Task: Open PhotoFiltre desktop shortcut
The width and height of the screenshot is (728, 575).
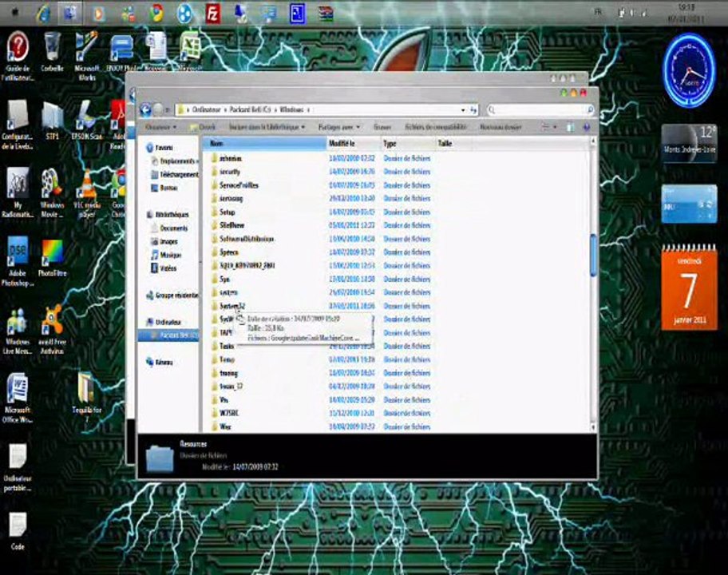Action: [52, 258]
